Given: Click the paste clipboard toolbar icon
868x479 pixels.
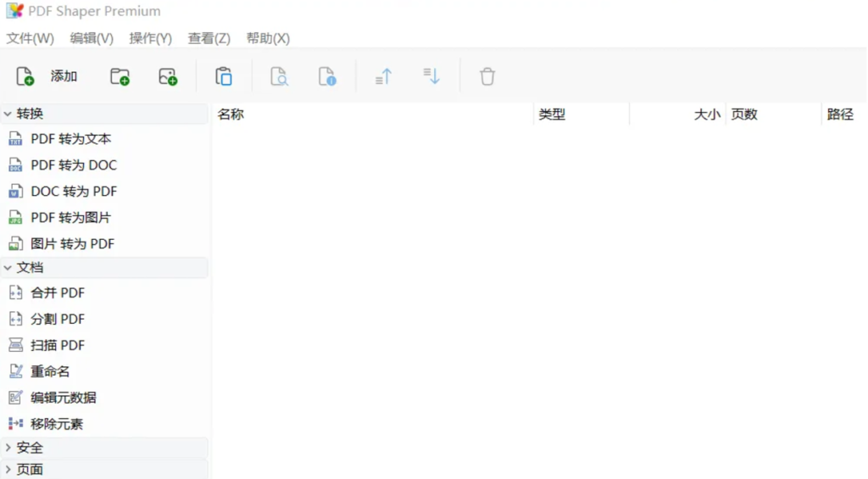Looking at the screenshot, I should (224, 76).
